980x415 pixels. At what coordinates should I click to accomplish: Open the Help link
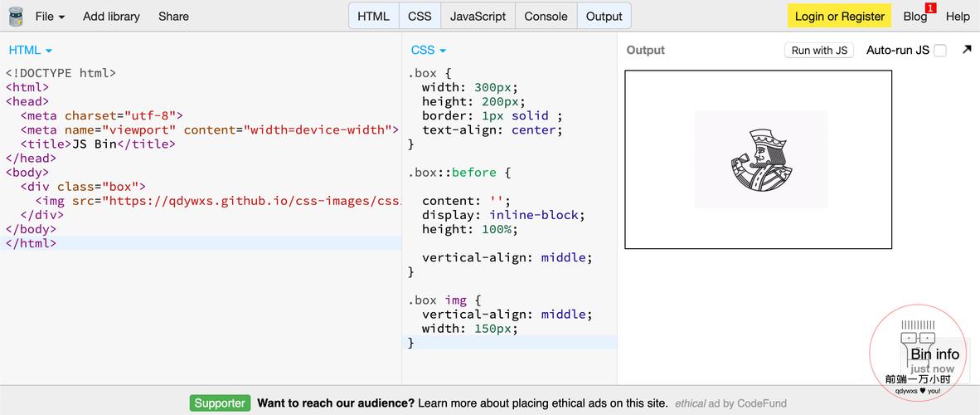point(958,17)
